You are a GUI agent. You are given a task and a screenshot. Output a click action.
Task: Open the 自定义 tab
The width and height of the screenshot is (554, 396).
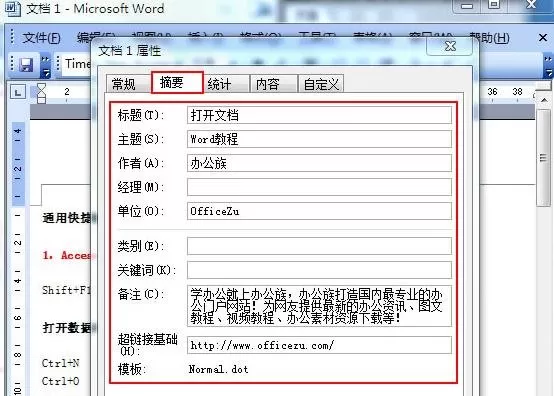coord(321,84)
